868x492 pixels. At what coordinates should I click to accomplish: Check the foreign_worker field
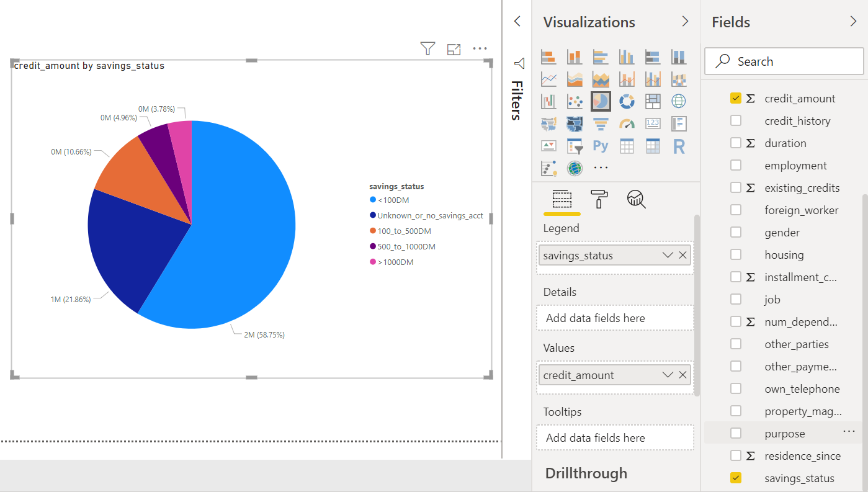click(x=736, y=210)
